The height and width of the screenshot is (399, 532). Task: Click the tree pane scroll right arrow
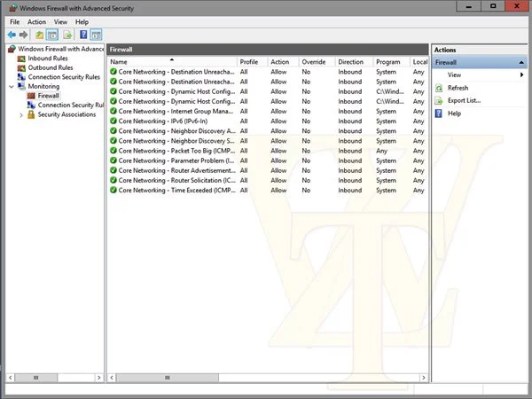tap(99, 378)
